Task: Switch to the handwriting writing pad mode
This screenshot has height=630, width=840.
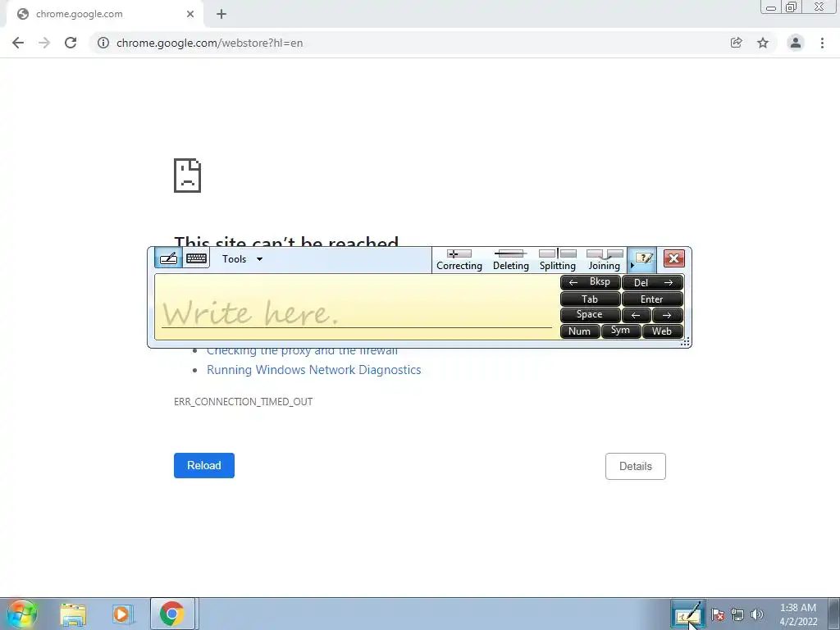Action: tap(168, 258)
